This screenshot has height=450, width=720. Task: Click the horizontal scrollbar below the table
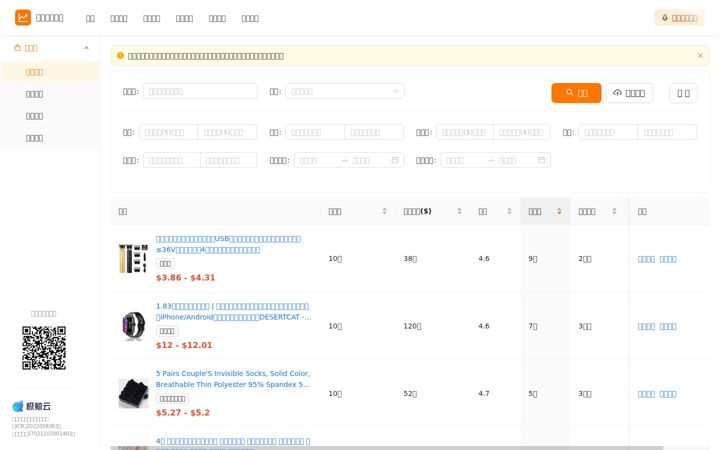(x=385, y=448)
